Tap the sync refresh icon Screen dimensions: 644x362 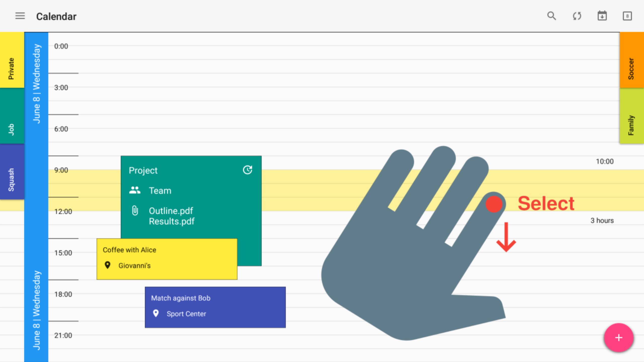pyautogui.click(x=577, y=16)
